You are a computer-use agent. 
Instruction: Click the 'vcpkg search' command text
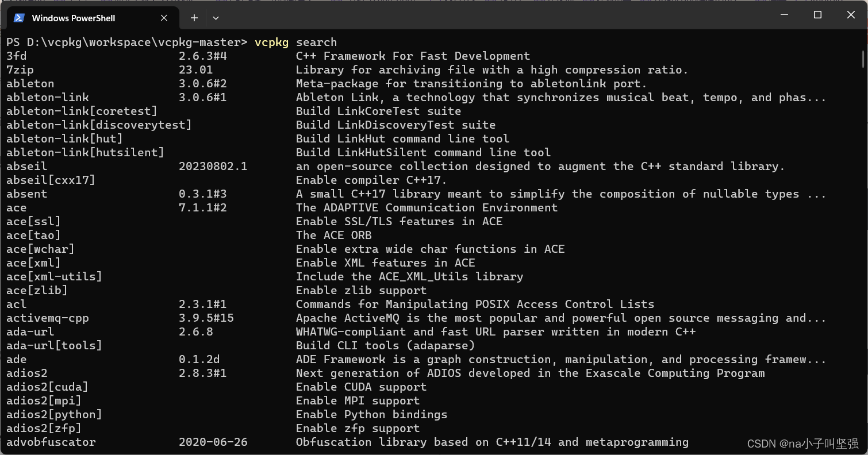[x=295, y=42]
